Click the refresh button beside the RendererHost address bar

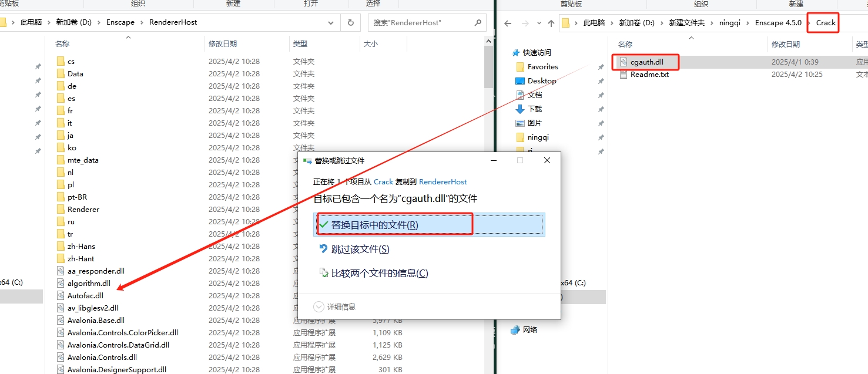(x=351, y=22)
